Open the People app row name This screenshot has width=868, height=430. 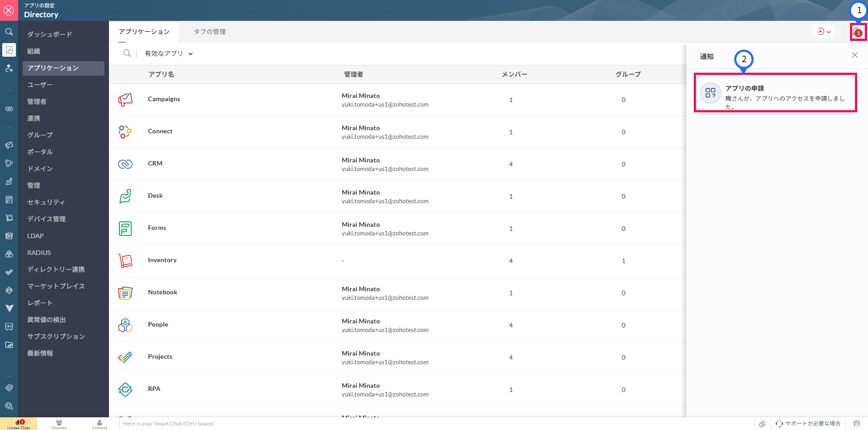tap(158, 324)
